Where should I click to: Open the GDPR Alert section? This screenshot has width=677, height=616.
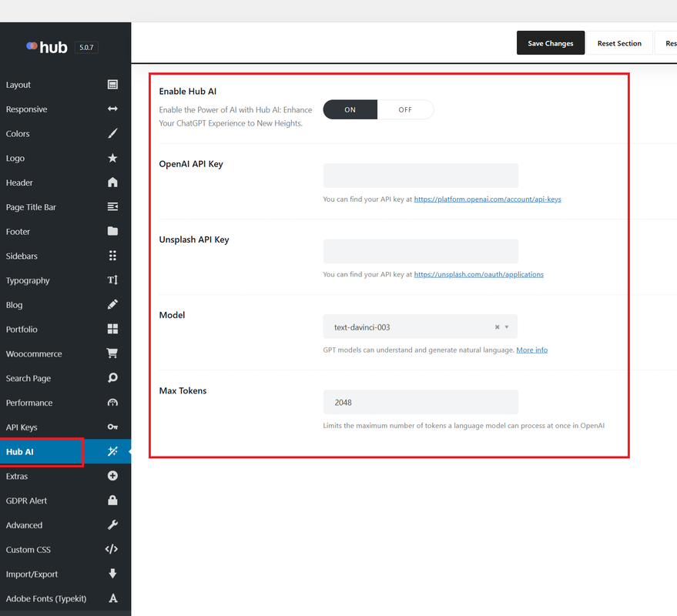pos(65,500)
